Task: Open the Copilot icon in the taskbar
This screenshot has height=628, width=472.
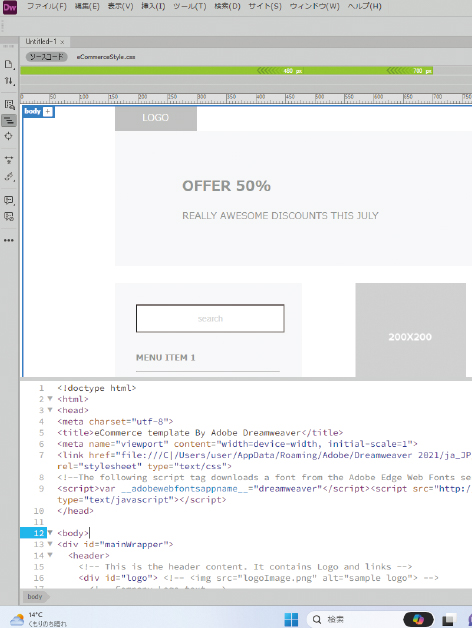Action: coord(418,620)
